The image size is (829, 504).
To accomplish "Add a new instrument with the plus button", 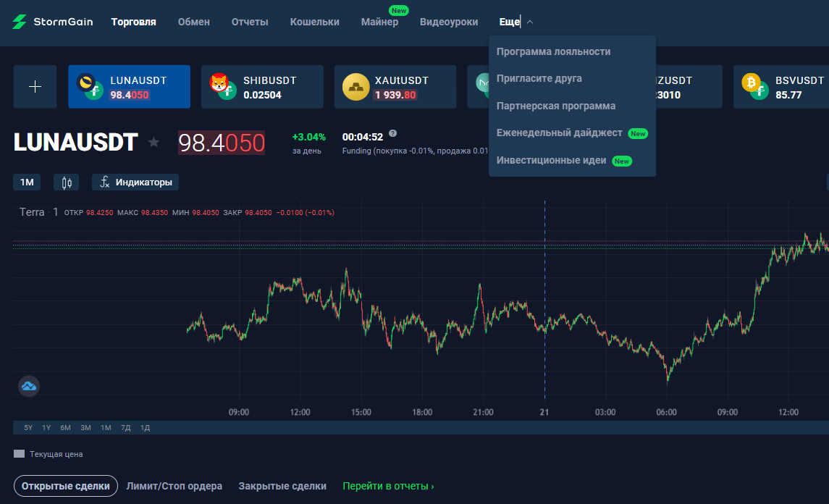I will 35,87.
